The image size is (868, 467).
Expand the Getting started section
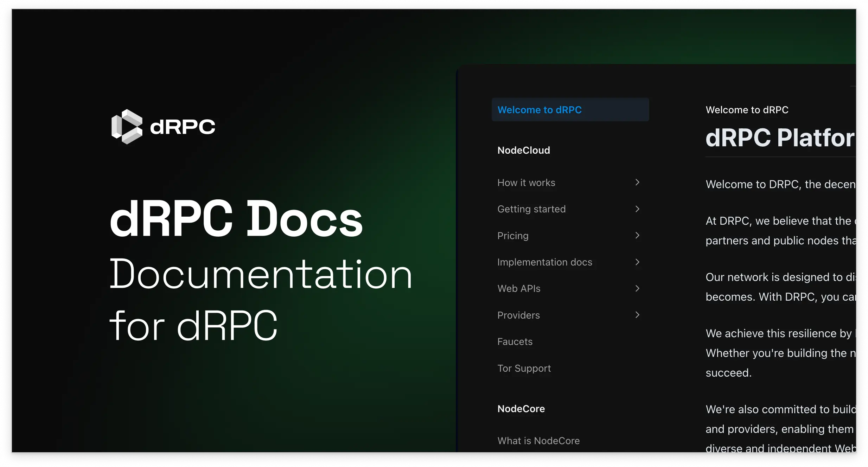click(x=531, y=209)
